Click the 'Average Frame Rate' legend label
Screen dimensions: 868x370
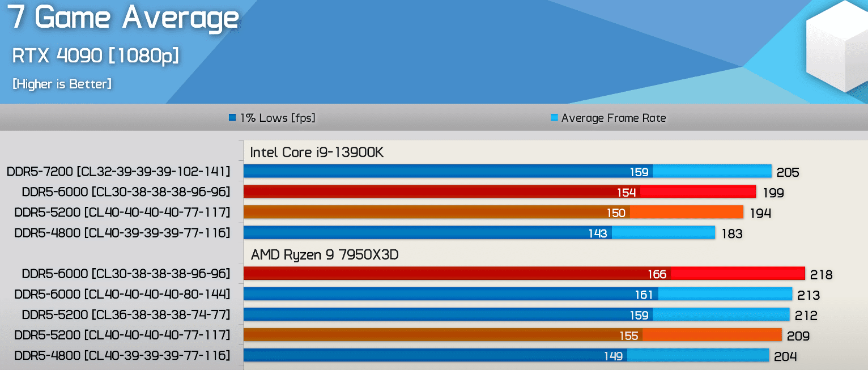[x=614, y=118]
